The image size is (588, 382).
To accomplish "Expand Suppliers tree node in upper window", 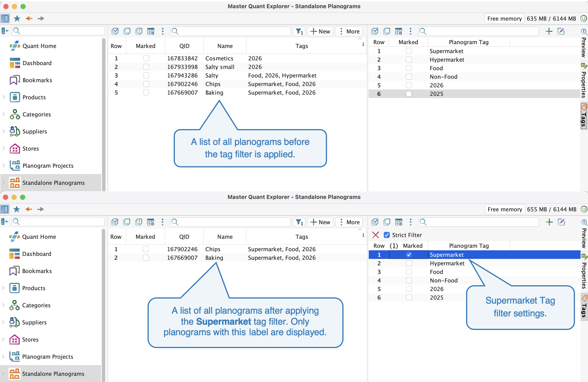I will (4, 131).
